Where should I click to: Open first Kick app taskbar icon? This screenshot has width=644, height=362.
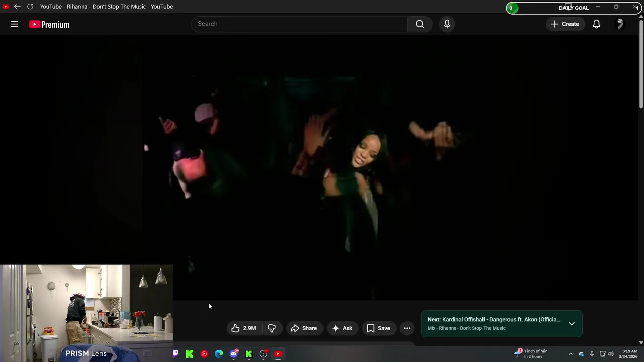(x=189, y=354)
